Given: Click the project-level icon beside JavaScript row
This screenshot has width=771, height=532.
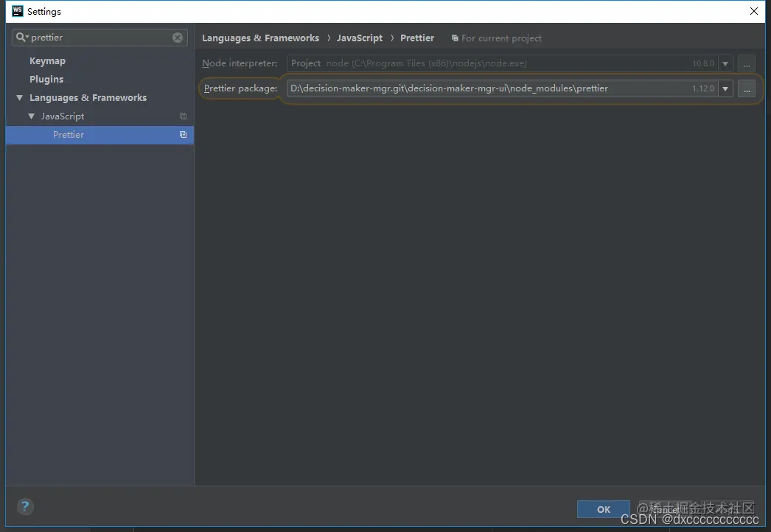Looking at the screenshot, I should [x=183, y=116].
